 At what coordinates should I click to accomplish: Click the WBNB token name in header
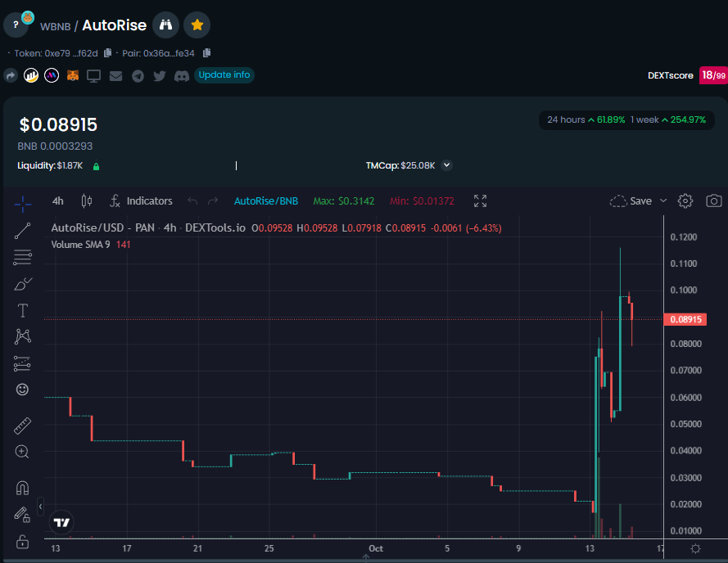[x=55, y=26]
